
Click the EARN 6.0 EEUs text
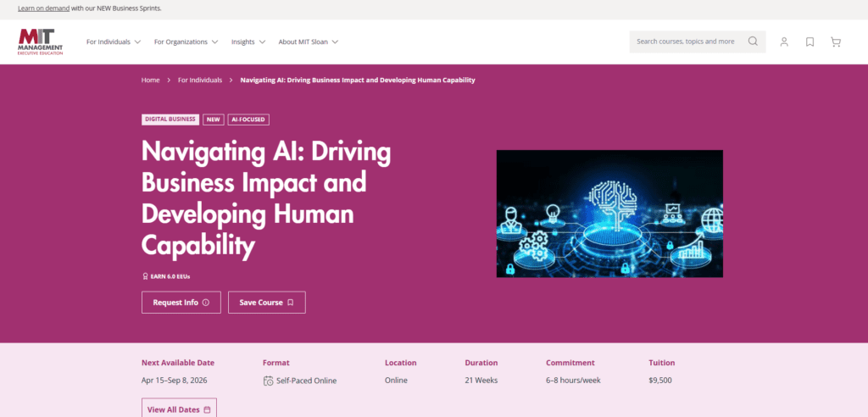click(170, 275)
